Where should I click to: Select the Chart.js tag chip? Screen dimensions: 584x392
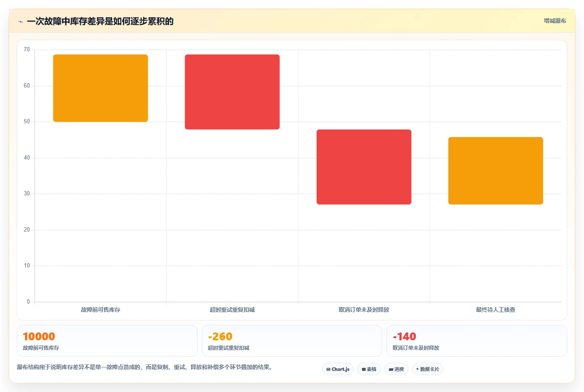point(338,369)
